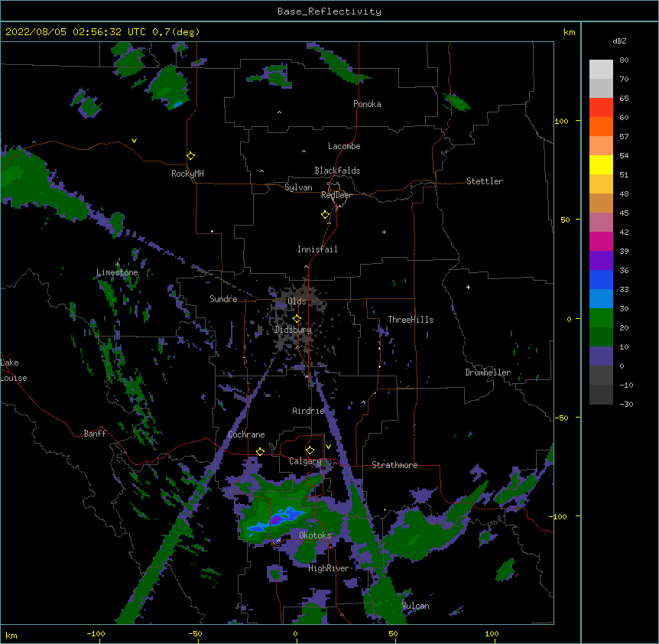Click the Limestone label
The width and height of the screenshot is (659, 644).
(x=117, y=272)
